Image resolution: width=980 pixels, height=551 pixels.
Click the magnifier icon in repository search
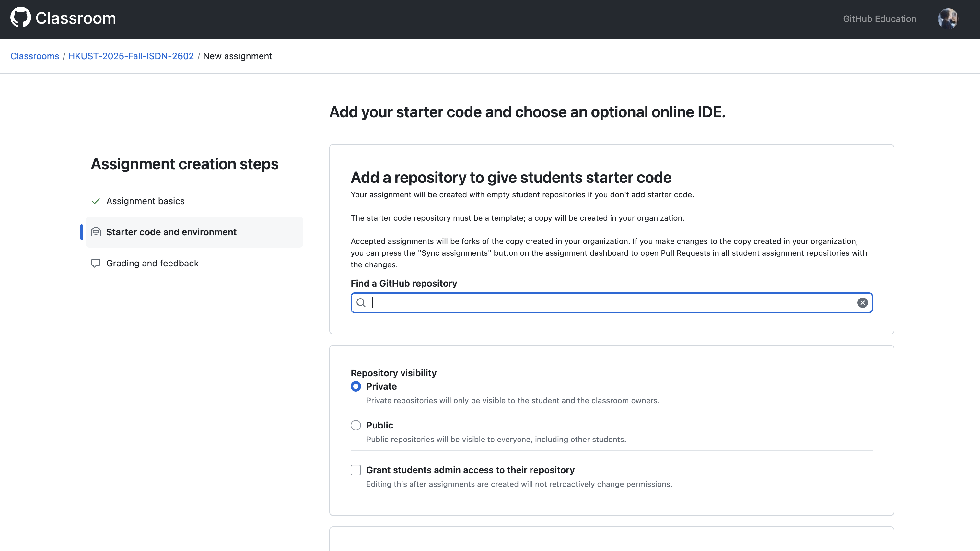pos(361,303)
